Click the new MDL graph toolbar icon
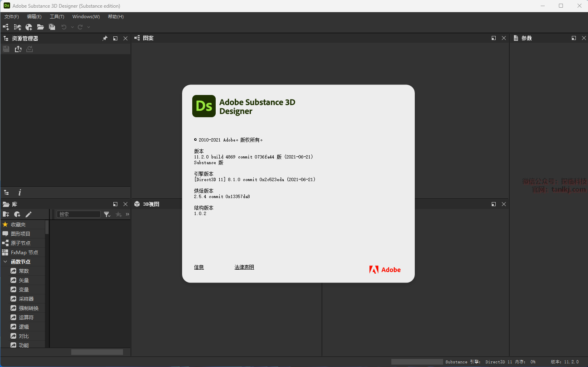Image resolution: width=588 pixels, height=367 pixels. 17,27
